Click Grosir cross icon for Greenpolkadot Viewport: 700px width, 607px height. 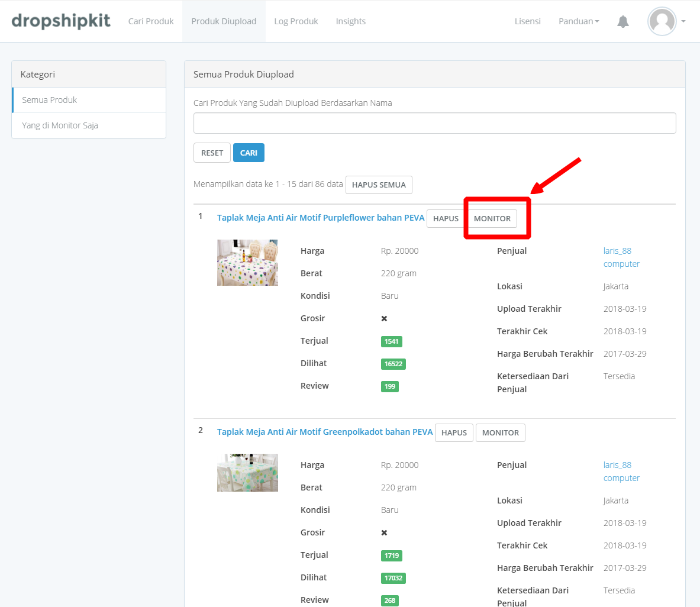click(x=384, y=533)
